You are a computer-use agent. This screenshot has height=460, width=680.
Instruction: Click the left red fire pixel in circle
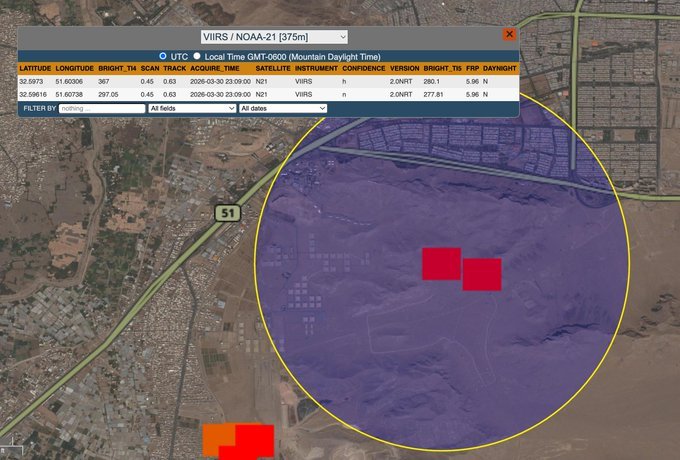441,264
